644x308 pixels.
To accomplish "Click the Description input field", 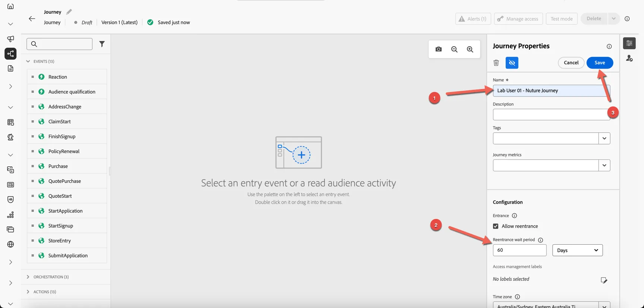I will point(552,114).
